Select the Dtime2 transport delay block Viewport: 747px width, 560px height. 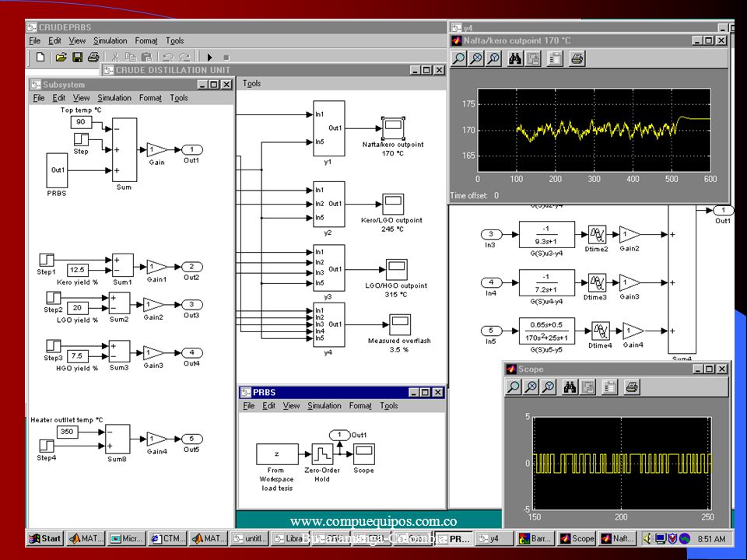597,234
